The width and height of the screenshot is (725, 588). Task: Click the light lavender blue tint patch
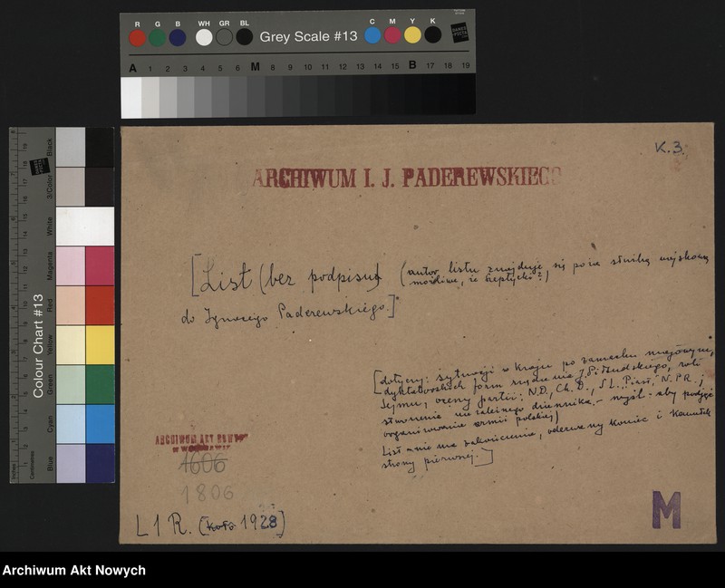pos(71,463)
